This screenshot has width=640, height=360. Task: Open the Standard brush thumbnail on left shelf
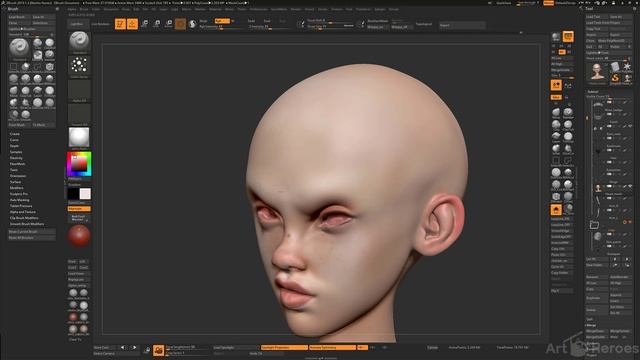79,42
